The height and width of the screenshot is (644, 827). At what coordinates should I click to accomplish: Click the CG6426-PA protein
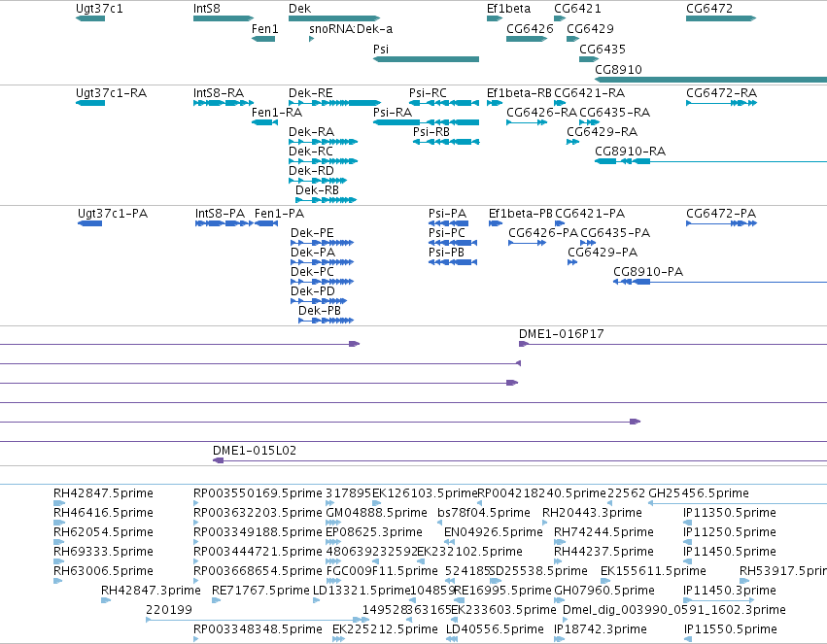[527, 243]
